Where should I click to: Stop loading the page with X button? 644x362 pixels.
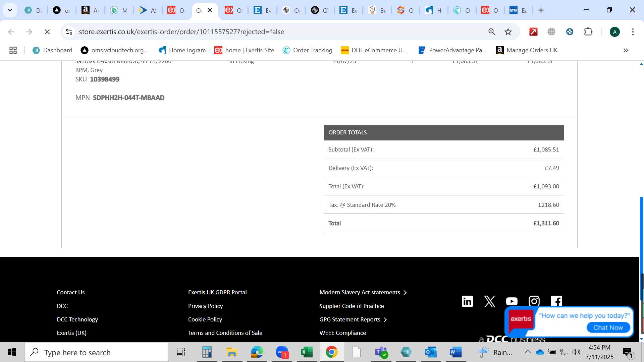(x=47, y=32)
